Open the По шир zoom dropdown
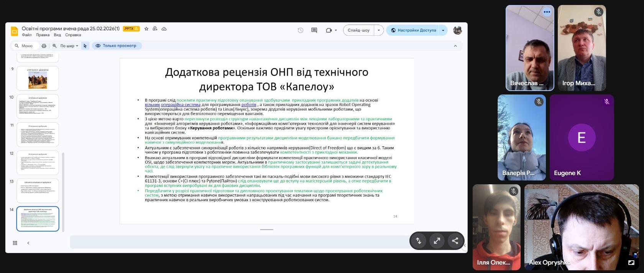The image size is (644, 273). 69,46
